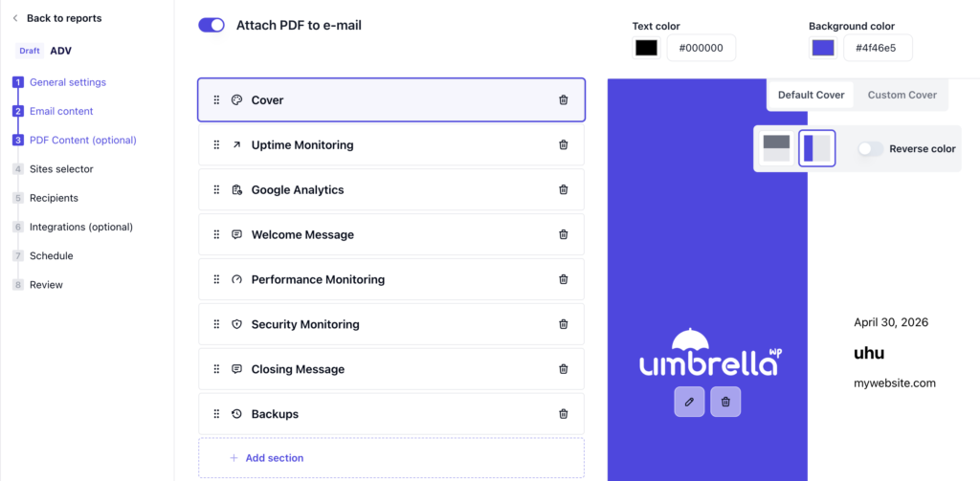Open the Background color purple swatch
Viewport: 980px width, 481px height.
[x=822, y=48]
